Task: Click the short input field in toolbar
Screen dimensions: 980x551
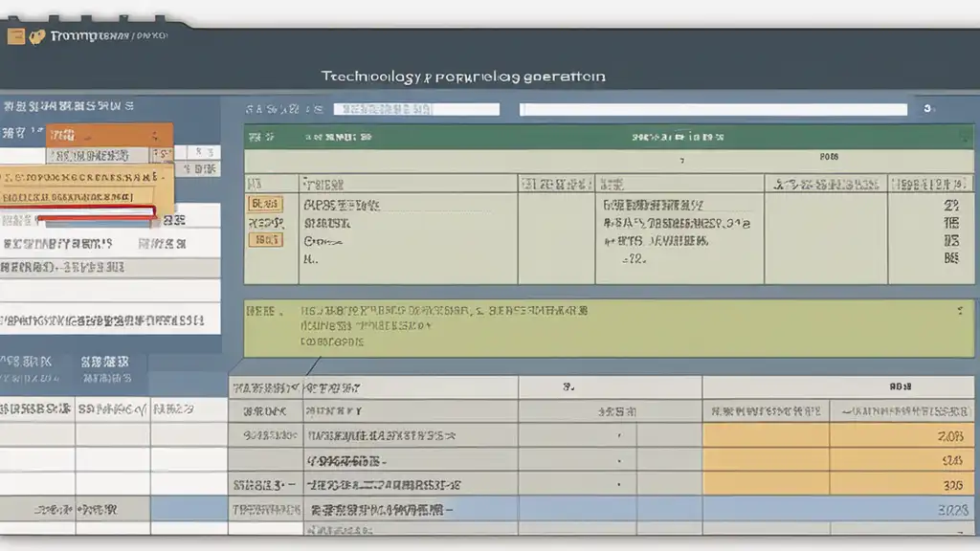Action: pos(415,110)
